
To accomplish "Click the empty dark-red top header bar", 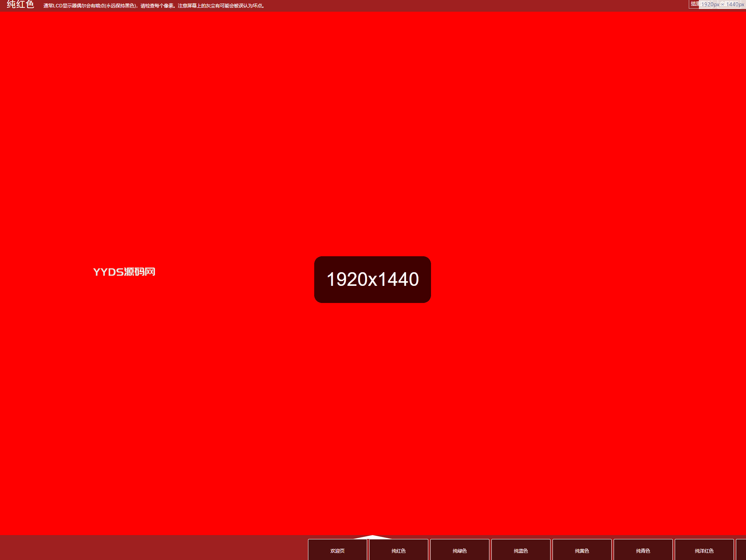I will click(x=475, y=5).
